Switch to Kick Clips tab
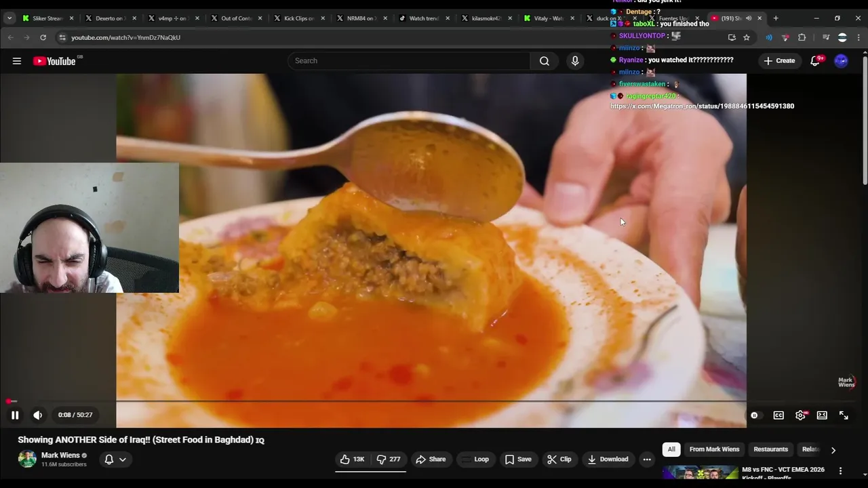The image size is (868, 488). point(298,18)
